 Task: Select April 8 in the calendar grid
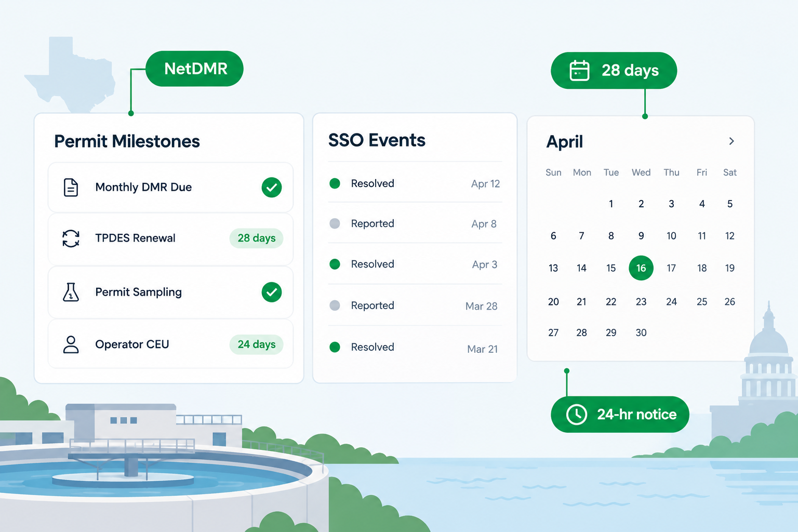coord(611,236)
